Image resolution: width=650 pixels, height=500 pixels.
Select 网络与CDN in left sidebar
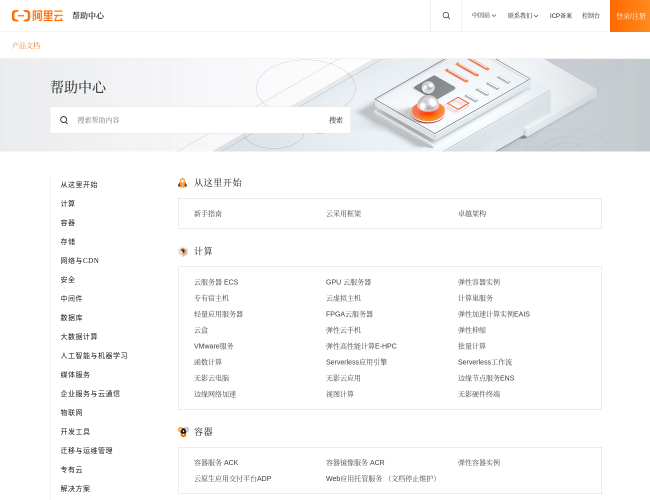click(x=80, y=260)
